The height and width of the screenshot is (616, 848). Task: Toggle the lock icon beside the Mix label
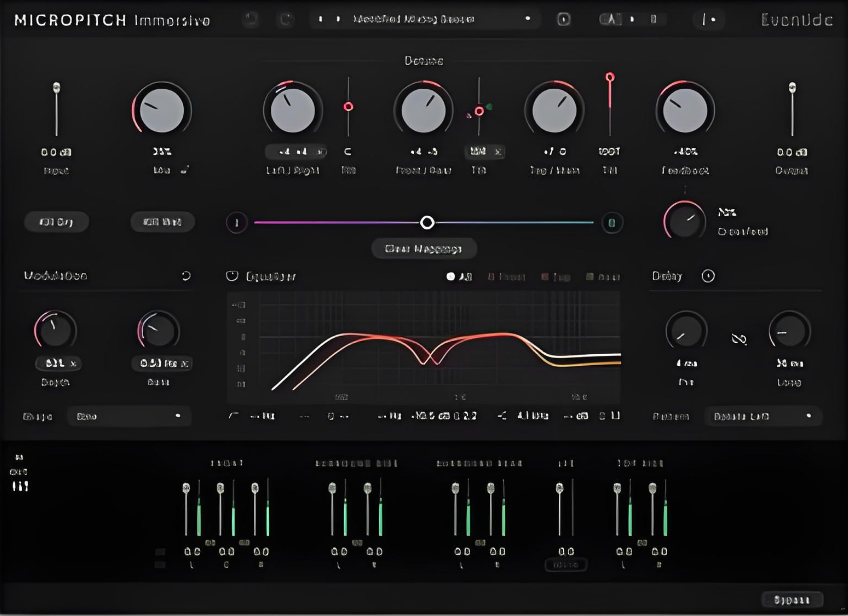(x=184, y=170)
